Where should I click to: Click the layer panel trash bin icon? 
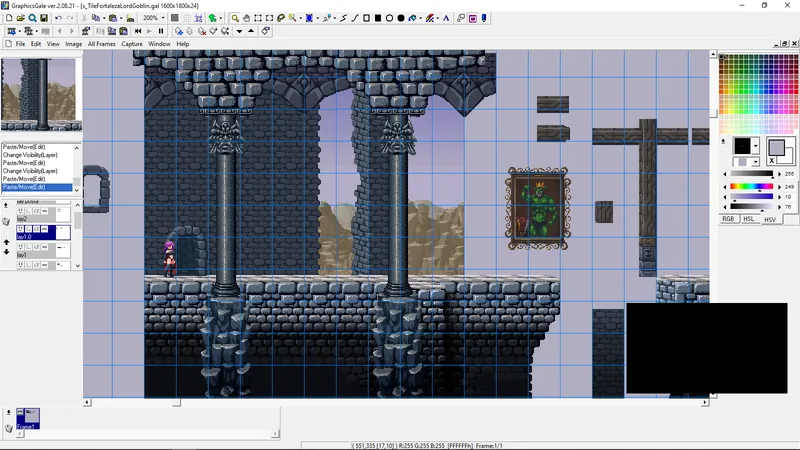[6, 221]
